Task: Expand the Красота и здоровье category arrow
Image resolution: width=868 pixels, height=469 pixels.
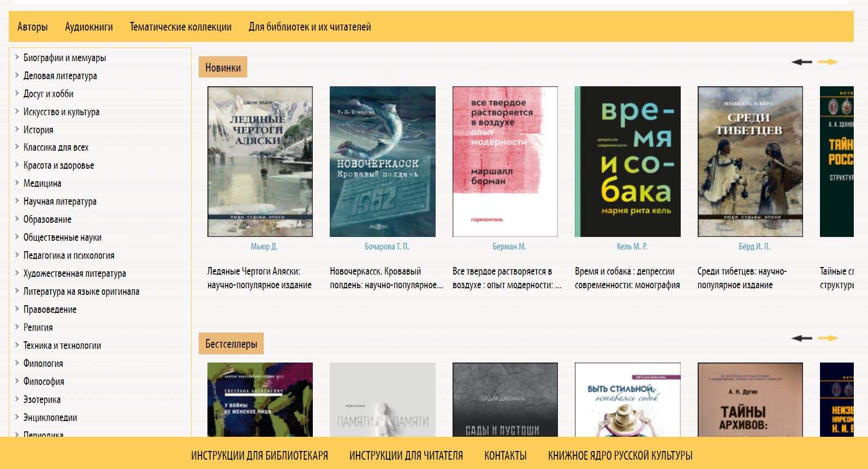Action: point(17,164)
